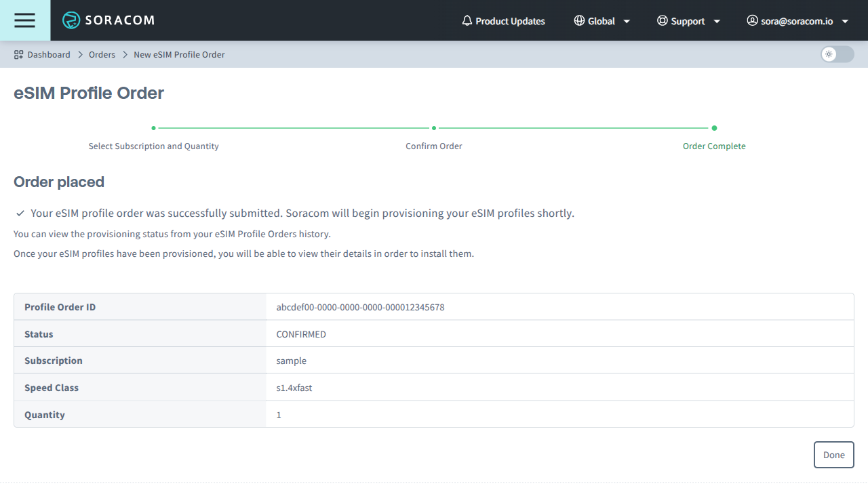
Task: Open Product Updates notifications bell
Action: coord(467,20)
